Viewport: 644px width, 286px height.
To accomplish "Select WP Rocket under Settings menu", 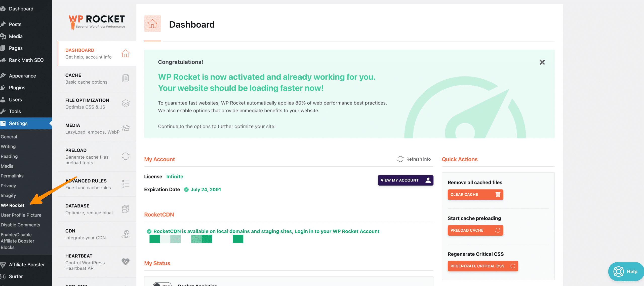I will point(12,205).
